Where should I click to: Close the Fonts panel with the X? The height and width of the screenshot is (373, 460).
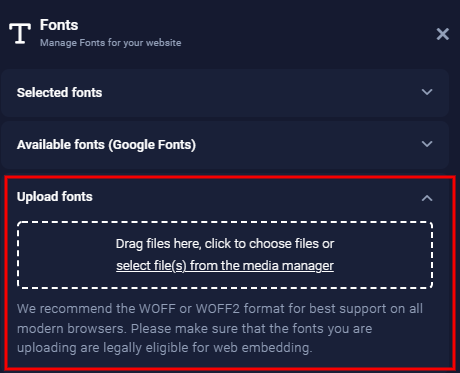click(443, 34)
